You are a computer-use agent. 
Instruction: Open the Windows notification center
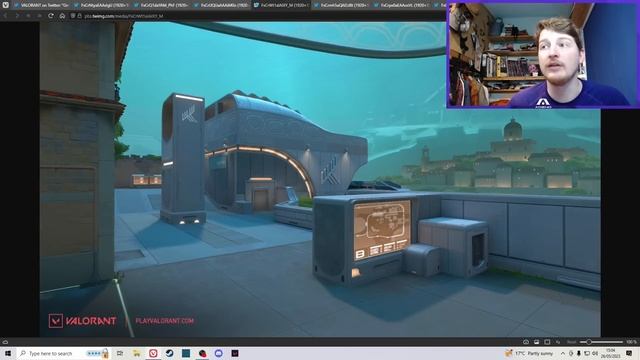(x=630, y=353)
